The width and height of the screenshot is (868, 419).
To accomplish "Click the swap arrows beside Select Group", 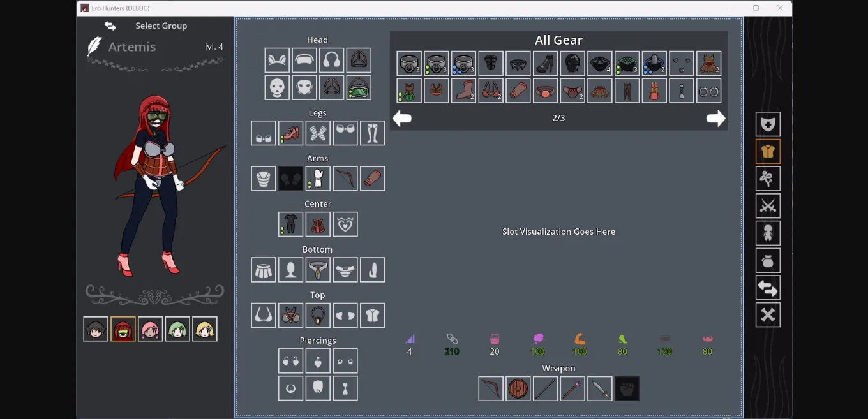I will pyautogui.click(x=110, y=26).
